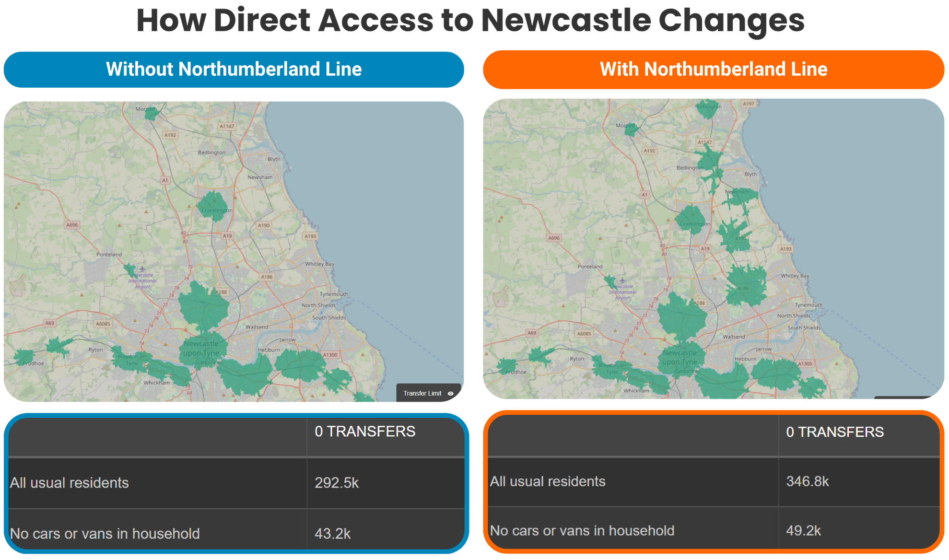Click the Wallsend label on the right map
This screenshot has width=949, height=560.
coord(734,337)
